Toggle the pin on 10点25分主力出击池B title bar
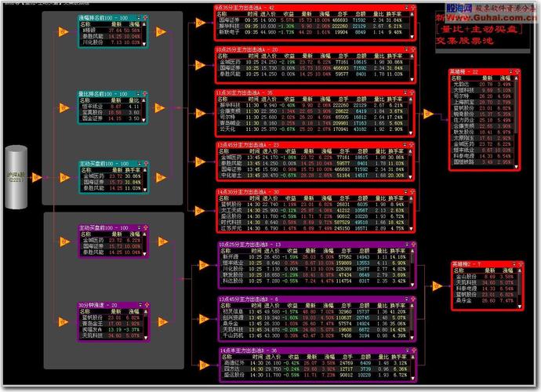The width and height of the screenshot is (541, 392). 413,244
